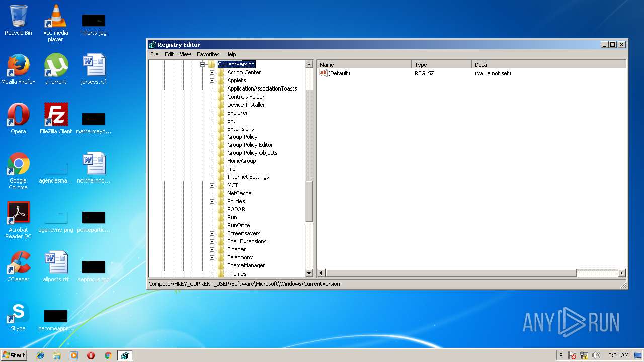Screen dimensions: 644x362
Task: Open the Recycle Bin desktop icon
Action: (18, 20)
